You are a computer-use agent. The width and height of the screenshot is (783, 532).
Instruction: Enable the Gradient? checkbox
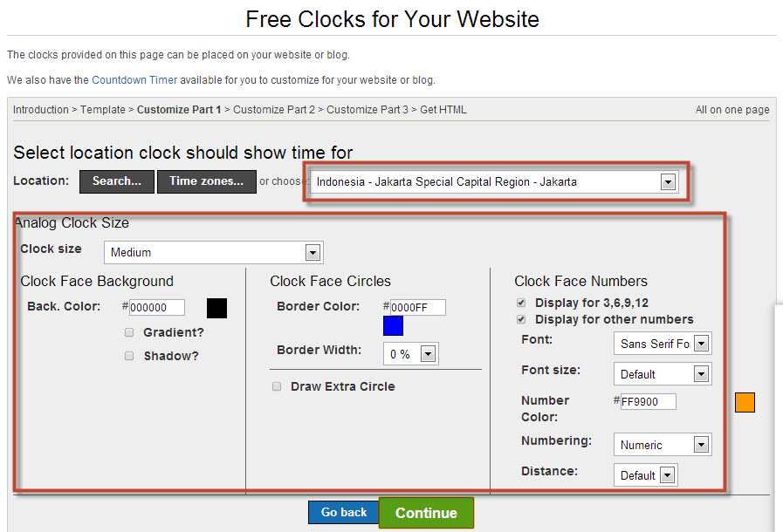tap(129, 332)
